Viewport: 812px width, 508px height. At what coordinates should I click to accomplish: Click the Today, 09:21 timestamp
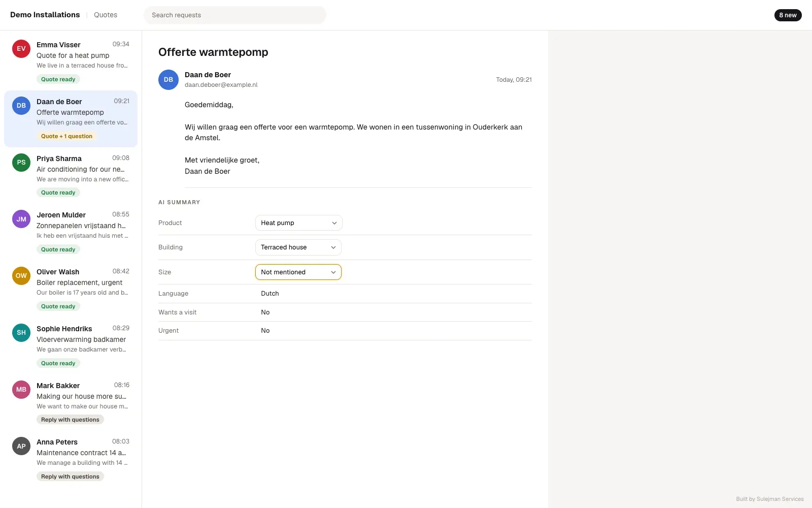514,80
